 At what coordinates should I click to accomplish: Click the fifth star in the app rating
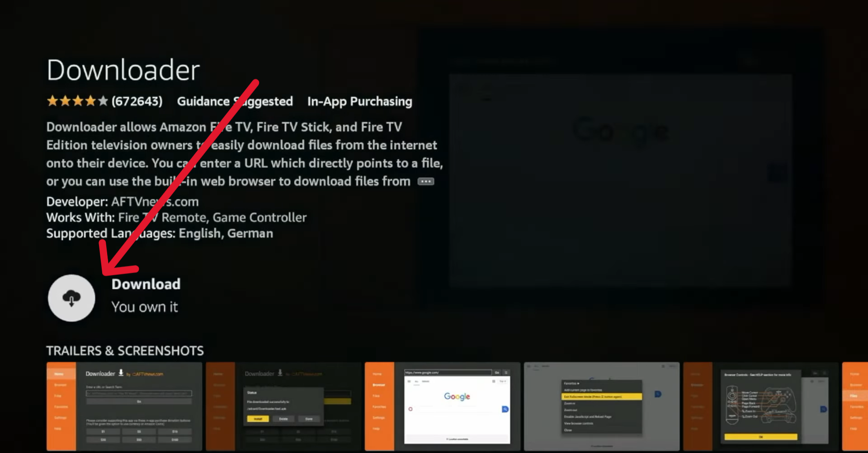pos(104,101)
